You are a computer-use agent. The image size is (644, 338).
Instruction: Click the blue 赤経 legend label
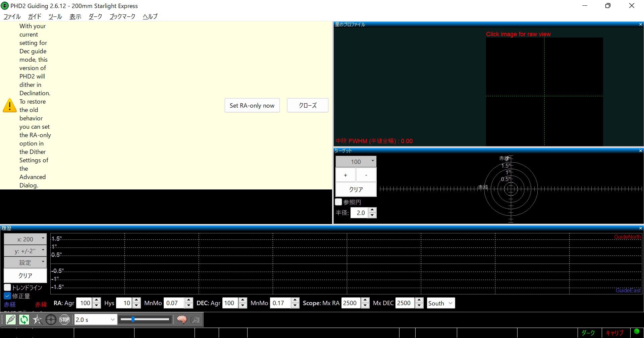point(10,304)
